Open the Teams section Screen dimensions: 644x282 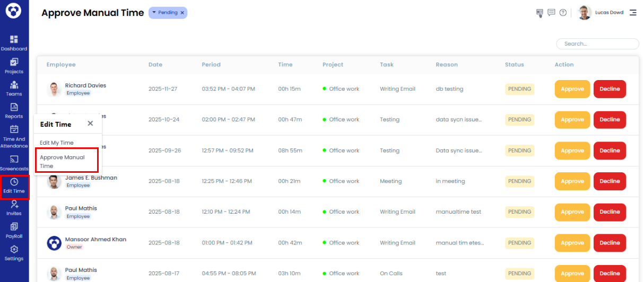(14, 88)
